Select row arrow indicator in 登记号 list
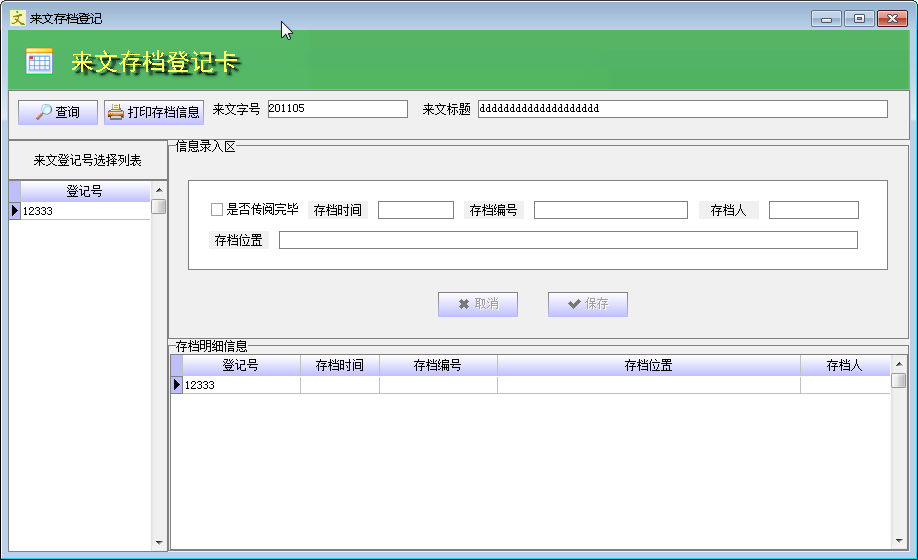Screen dimensions: 918x560 click(15, 211)
